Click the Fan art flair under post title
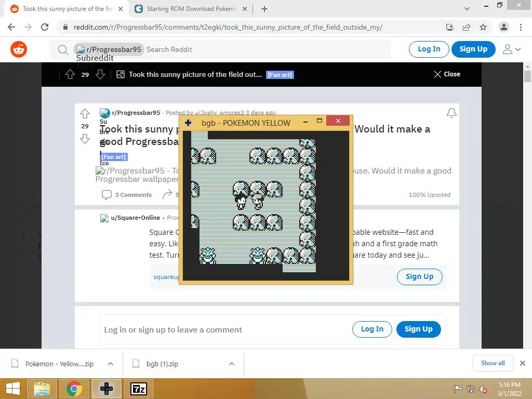The height and width of the screenshot is (399, 532). pos(114,157)
